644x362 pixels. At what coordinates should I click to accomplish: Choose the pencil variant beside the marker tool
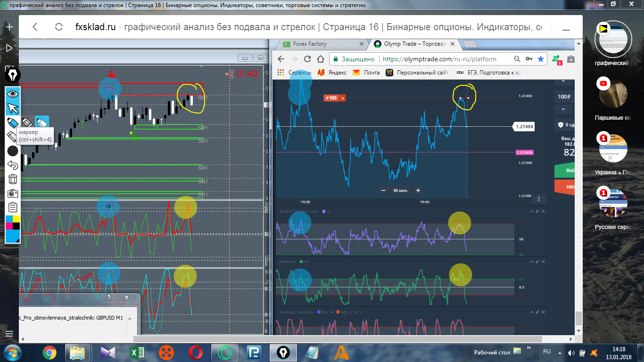[28, 123]
